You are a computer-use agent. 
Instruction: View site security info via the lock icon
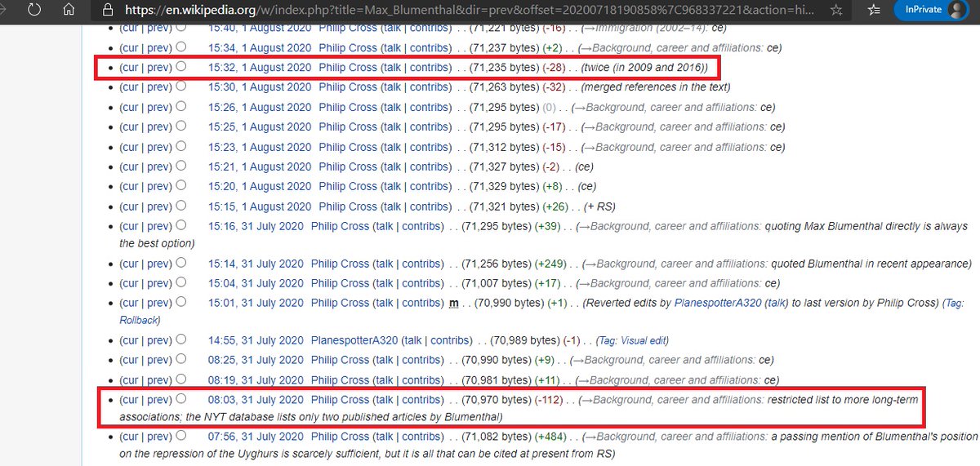coord(108,11)
